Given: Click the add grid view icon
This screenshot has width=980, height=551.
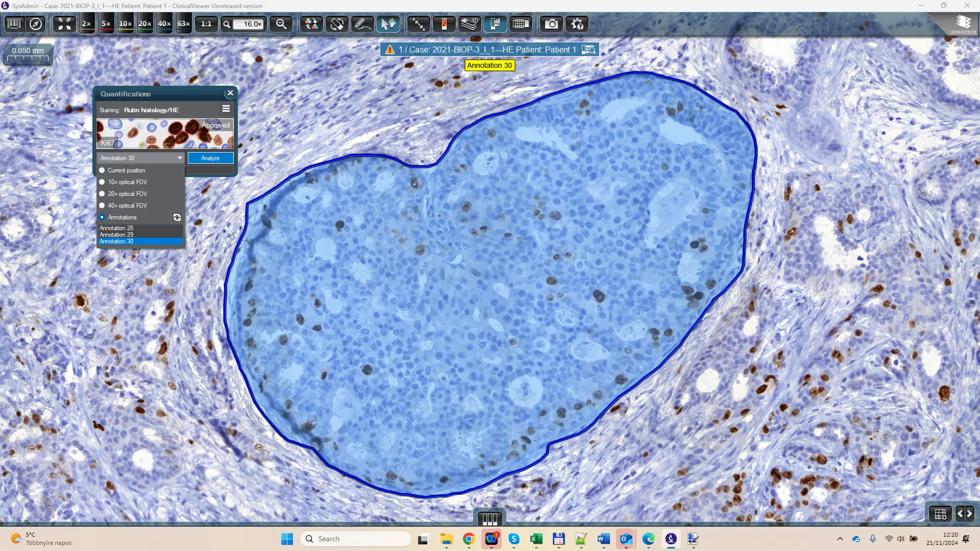Looking at the screenshot, I should click(x=940, y=514).
